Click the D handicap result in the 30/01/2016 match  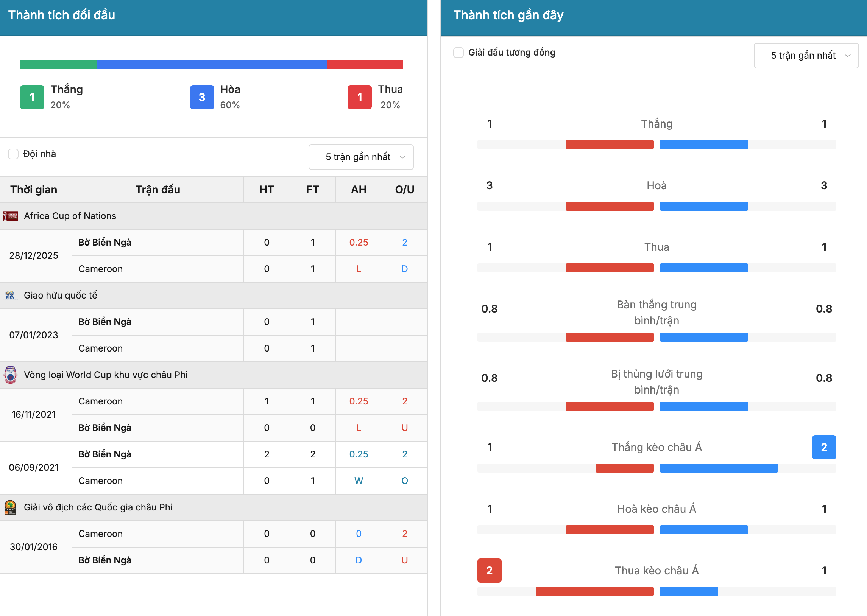359,560
